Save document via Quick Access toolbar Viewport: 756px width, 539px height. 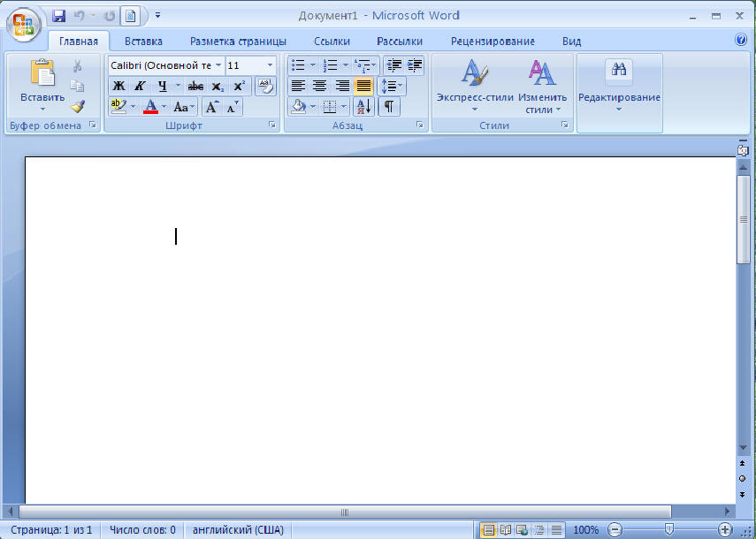(59, 16)
